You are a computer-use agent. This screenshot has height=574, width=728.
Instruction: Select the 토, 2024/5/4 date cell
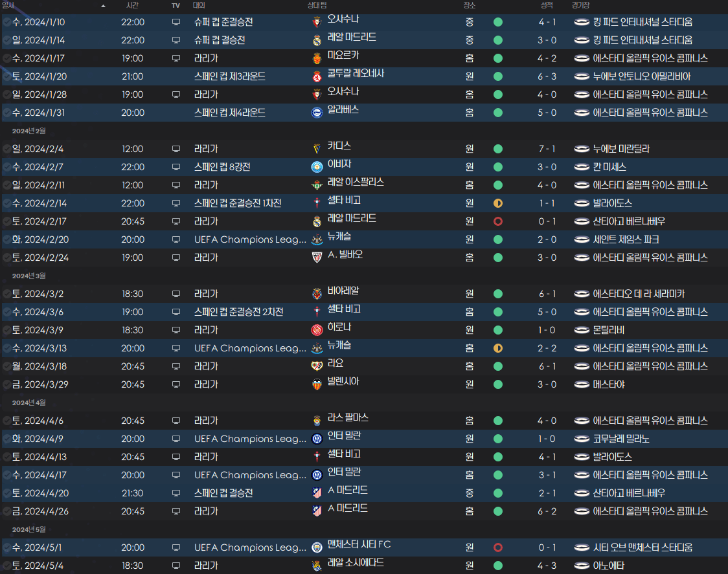click(38, 566)
